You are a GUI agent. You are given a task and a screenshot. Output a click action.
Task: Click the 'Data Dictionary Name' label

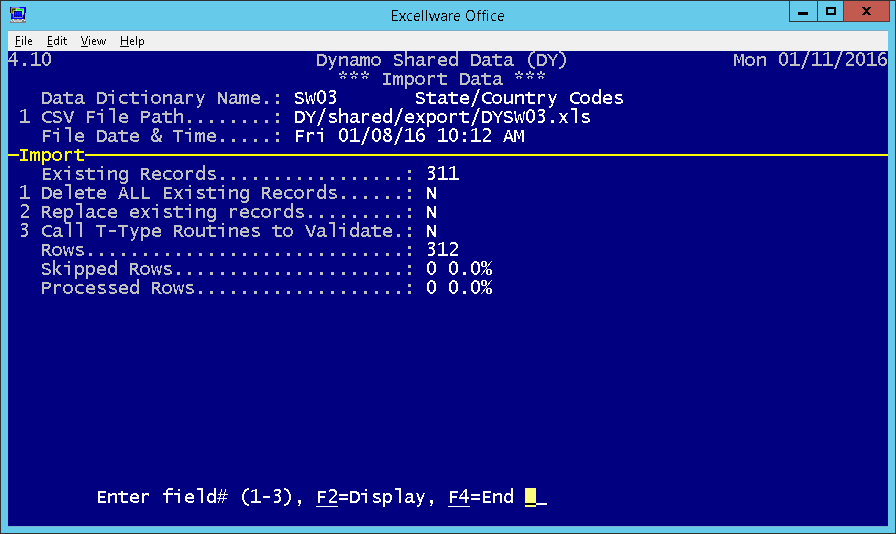(151, 98)
